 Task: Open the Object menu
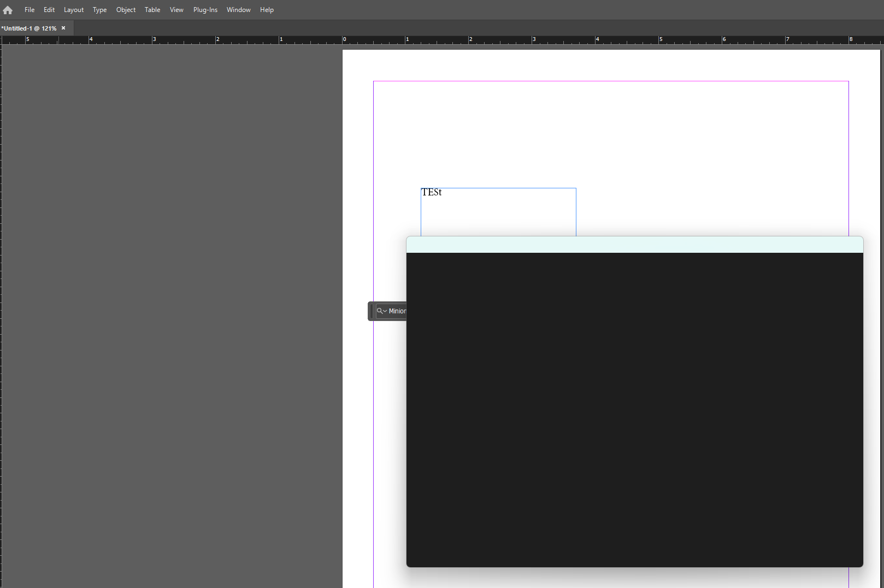point(126,9)
